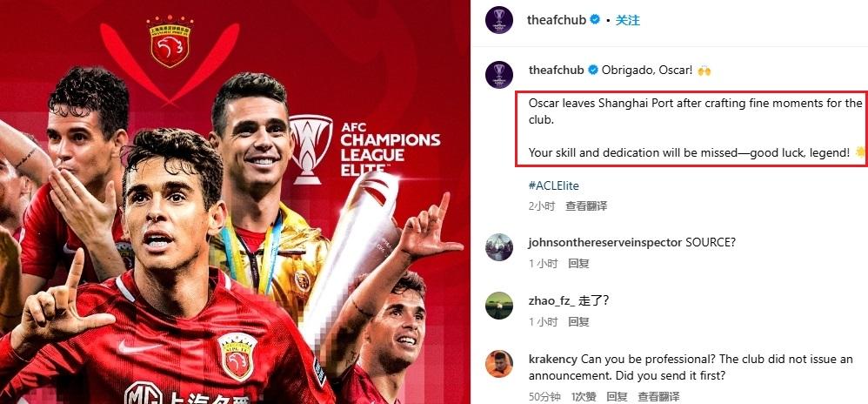The width and height of the screenshot is (868, 404).
Task: Open zhao_fz_ commenter avatar
Action: (498, 306)
